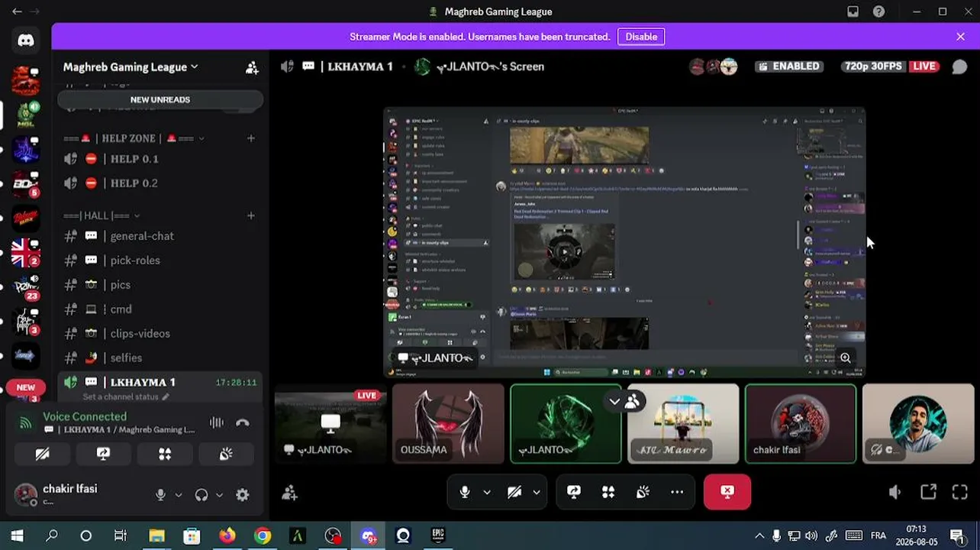Disconnect from voice in Voice Connected panel
This screenshot has height=550, width=980.
click(x=243, y=422)
